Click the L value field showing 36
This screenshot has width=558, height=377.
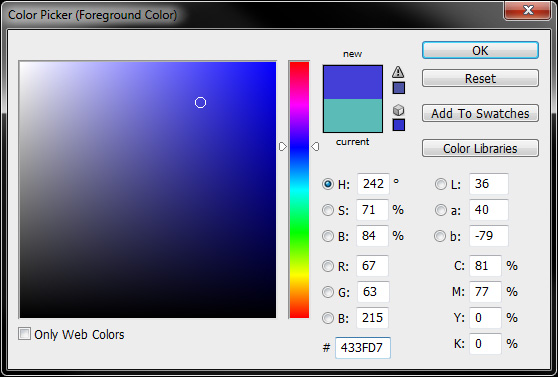click(489, 184)
